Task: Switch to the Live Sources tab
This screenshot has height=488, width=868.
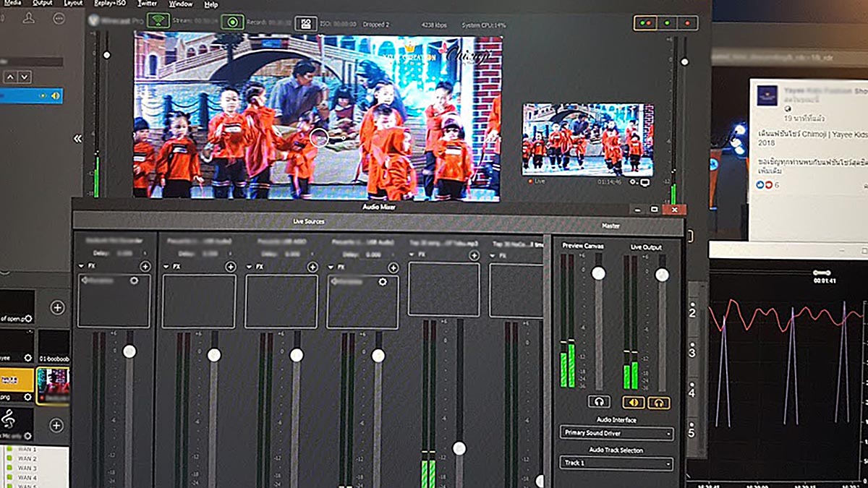Action: point(309,221)
